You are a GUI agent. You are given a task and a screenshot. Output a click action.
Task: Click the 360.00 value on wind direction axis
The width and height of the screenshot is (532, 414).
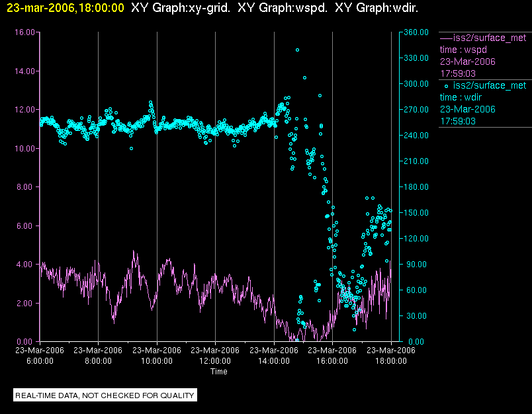[x=416, y=32]
